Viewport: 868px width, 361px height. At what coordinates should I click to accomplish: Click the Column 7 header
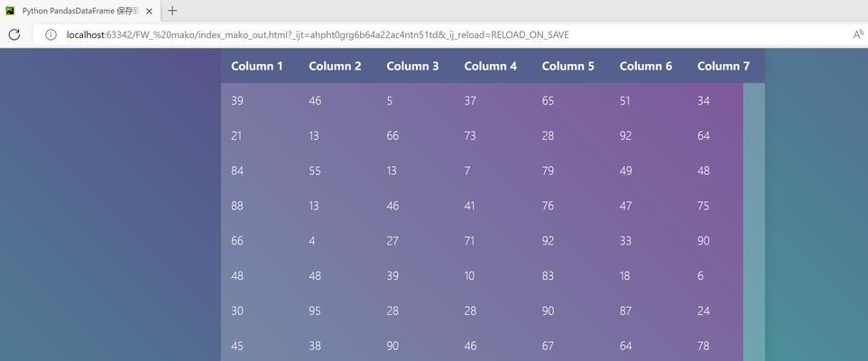coord(724,66)
